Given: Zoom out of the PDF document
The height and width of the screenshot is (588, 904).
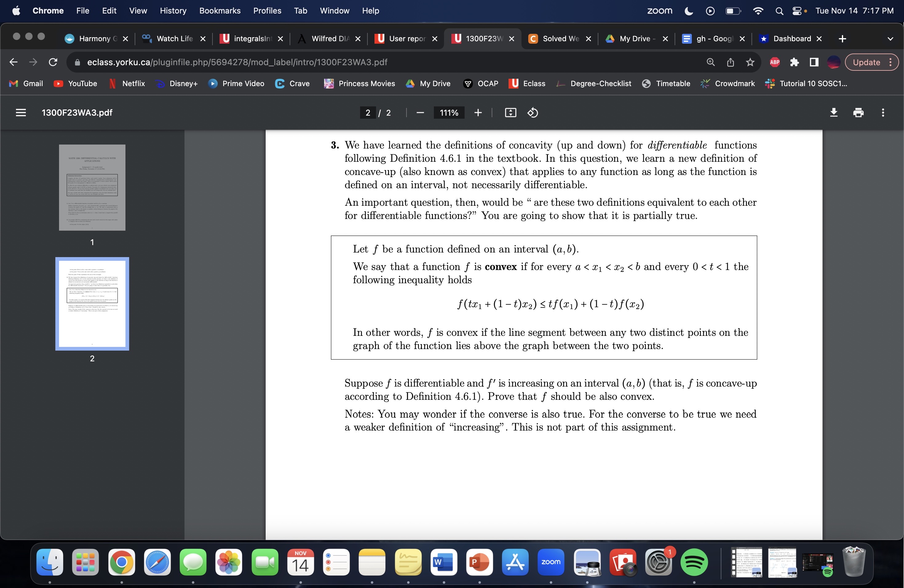Looking at the screenshot, I should 420,113.
